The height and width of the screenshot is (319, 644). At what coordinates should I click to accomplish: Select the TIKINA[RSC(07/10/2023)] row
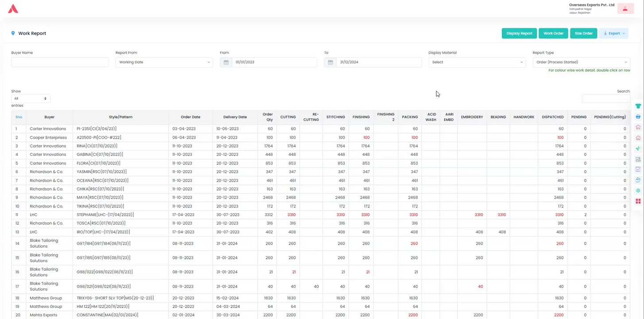321,206
